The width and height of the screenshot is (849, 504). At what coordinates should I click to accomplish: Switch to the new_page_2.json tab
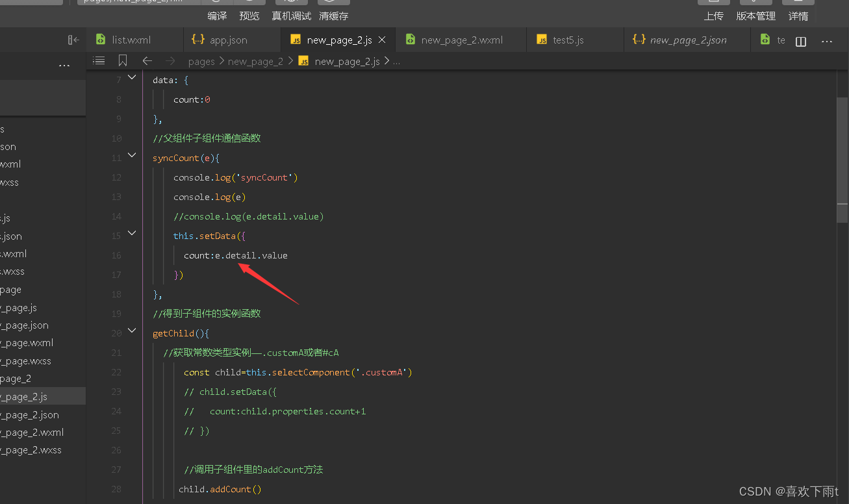click(x=688, y=40)
